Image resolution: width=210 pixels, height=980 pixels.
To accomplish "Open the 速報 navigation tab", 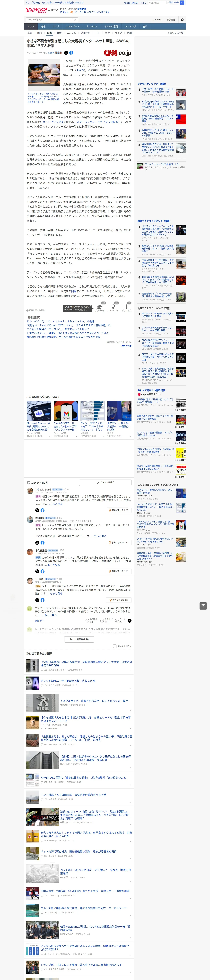I will [x=43, y=27].
